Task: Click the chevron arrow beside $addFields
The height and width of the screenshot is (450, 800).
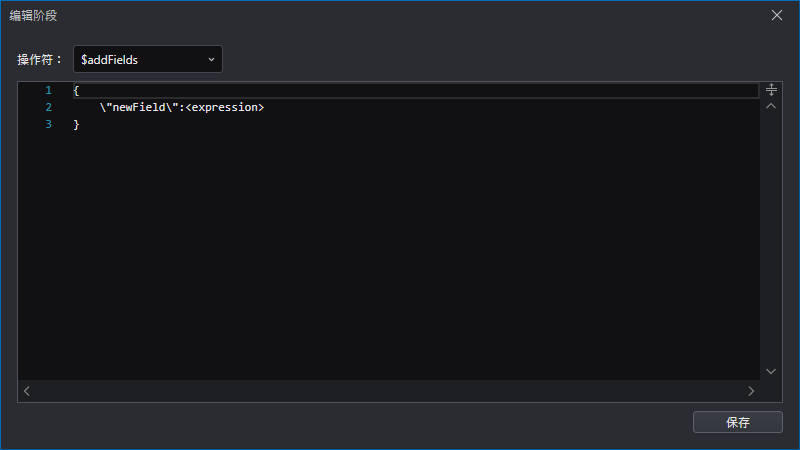Action: tap(211, 60)
